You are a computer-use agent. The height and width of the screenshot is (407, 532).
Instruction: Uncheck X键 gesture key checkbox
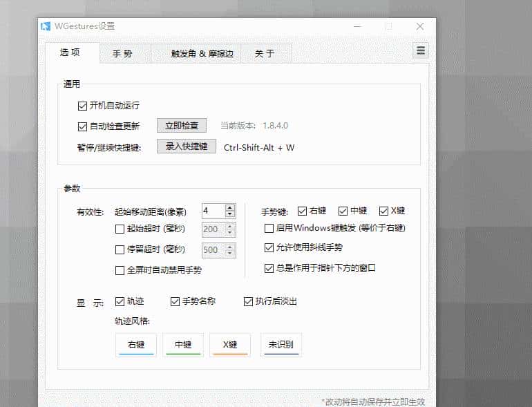[x=383, y=211]
